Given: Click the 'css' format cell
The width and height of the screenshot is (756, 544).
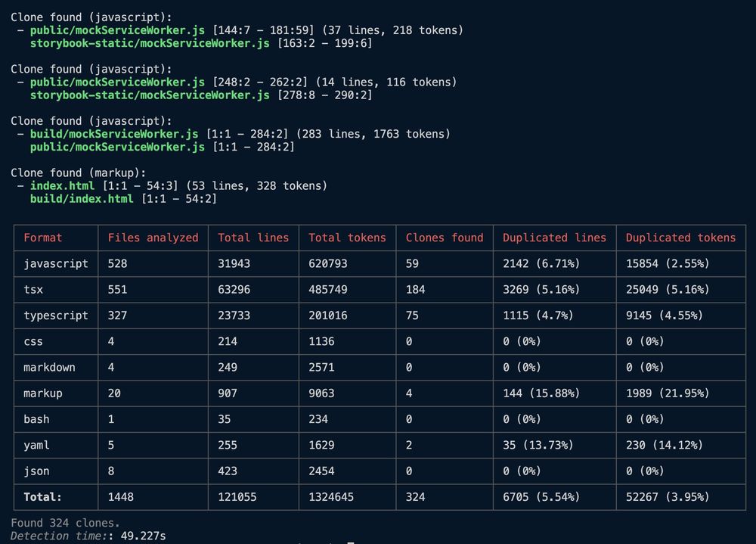Looking at the screenshot, I should point(33,342).
